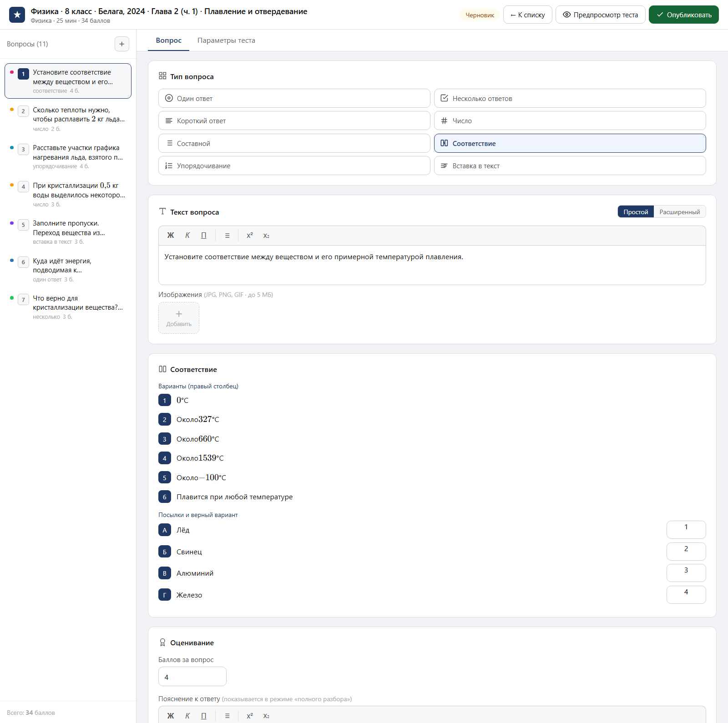
Task: Open question 3 'Расставьте участки графика'
Action: click(68, 157)
